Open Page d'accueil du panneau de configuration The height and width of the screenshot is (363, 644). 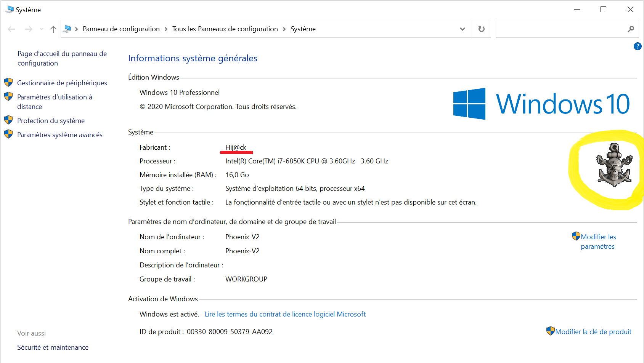tap(62, 58)
